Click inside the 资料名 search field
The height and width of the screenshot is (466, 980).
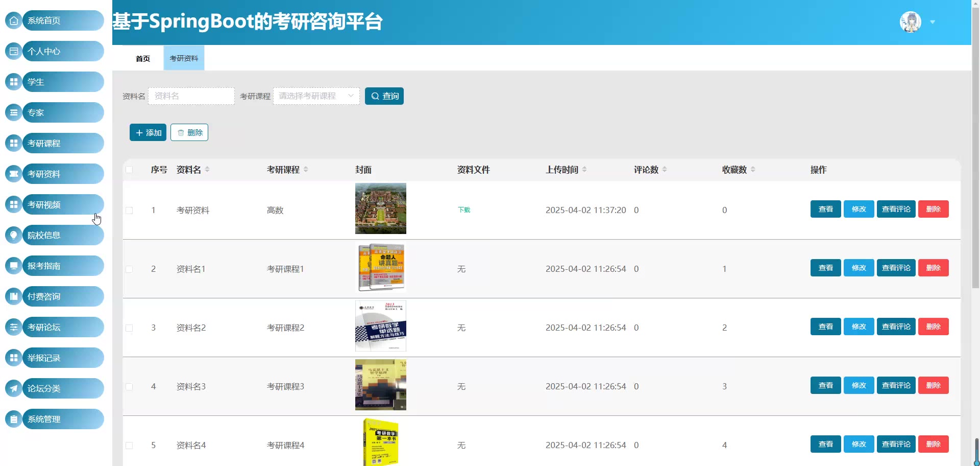click(x=191, y=96)
